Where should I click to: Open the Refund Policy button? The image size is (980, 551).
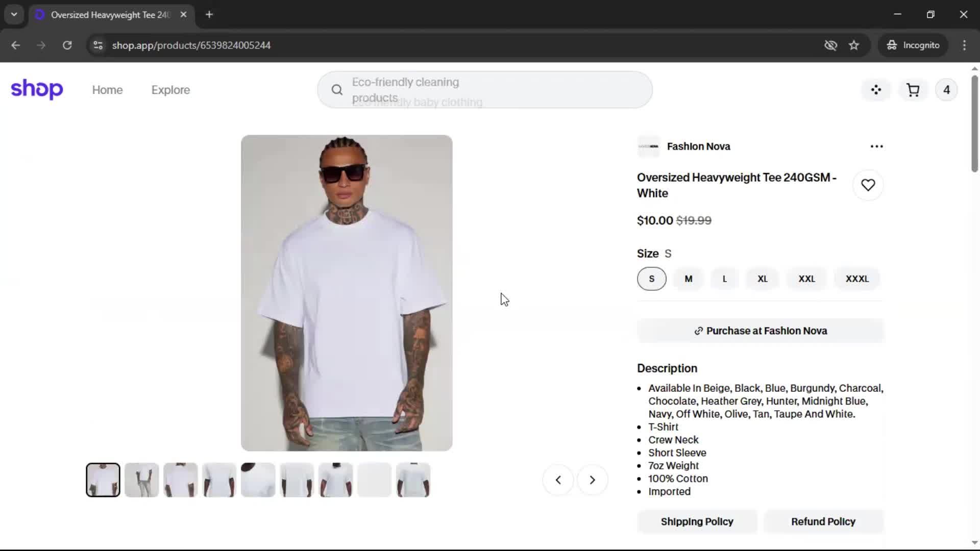point(823,522)
